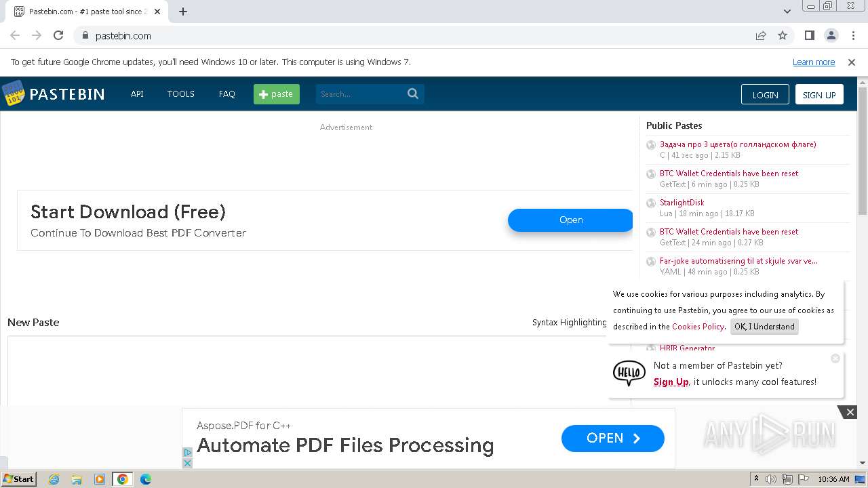Show hidden tray icons arrow
This screenshot has height=488, width=868.
(756, 479)
